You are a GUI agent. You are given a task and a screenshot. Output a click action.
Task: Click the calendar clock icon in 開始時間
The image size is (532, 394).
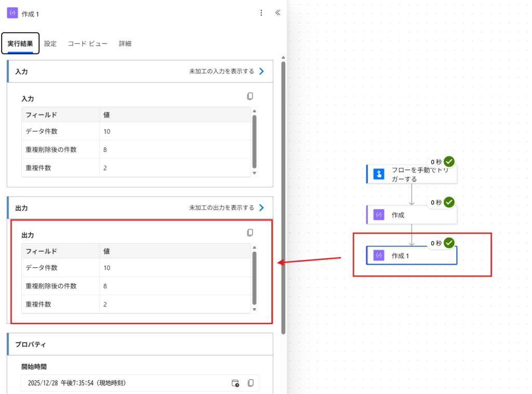235,383
